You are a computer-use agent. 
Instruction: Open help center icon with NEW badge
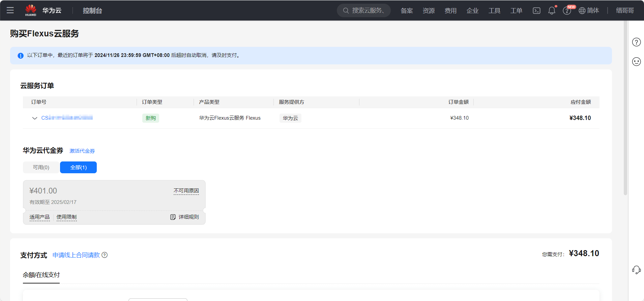point(567,11)
